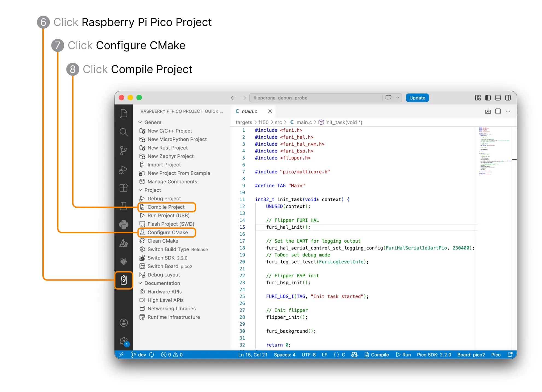The image size is (542, 392).
Task: Toggle the primary side bar layout button
Action: tap(488, 98)
